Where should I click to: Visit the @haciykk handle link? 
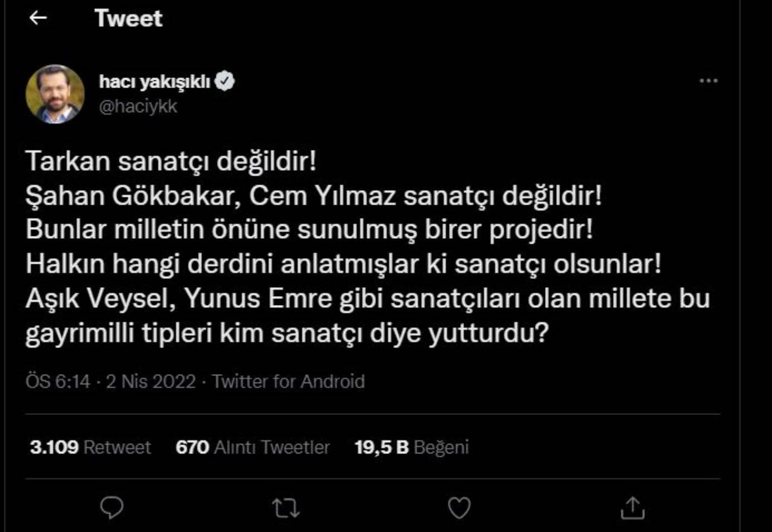(138, 107)
